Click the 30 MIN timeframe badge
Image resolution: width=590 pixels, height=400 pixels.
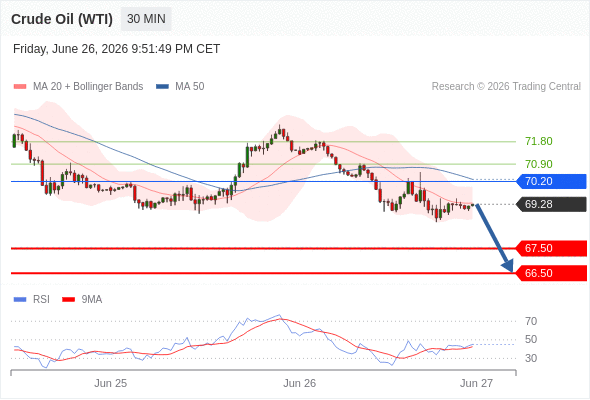click(146, 19)
